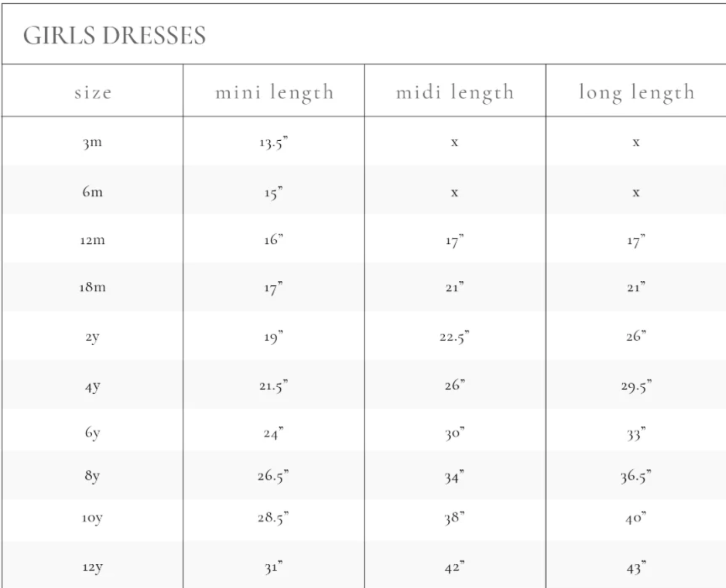Select the 12m size row label
The image size is (726, 588).
[92, 240]
